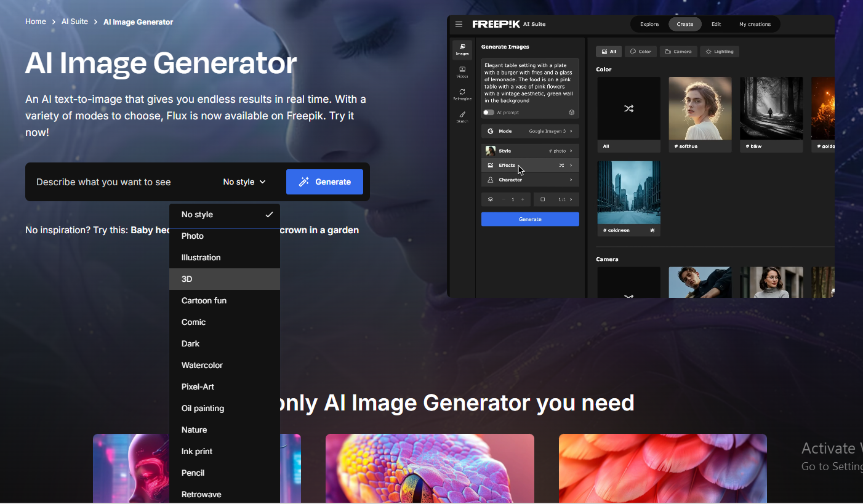Select the Lighting effects filter tab
This screenshot has height=504, width=863.
720,52
